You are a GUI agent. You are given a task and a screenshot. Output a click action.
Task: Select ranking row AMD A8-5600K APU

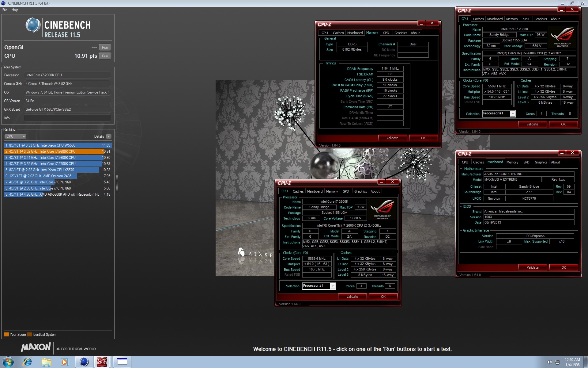tap(58, 194)
